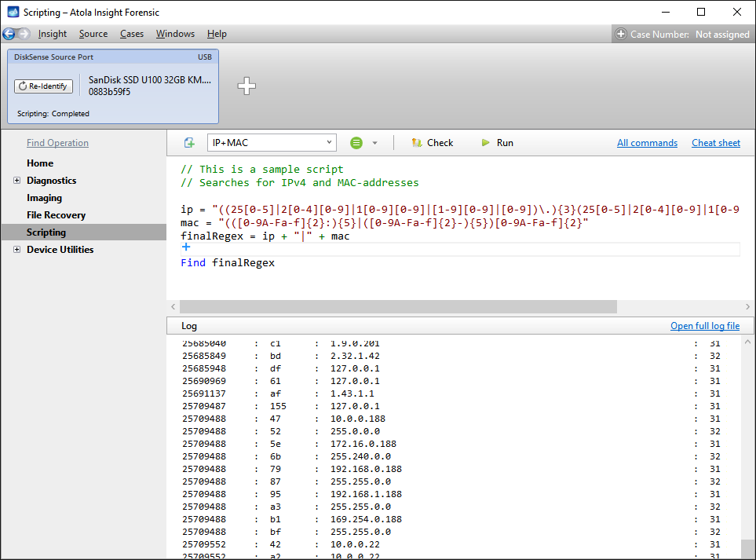The height and width of the screenshot is (560, 756).
Task: Select Device Utilities in sidebar
Action: pos(60,250)
